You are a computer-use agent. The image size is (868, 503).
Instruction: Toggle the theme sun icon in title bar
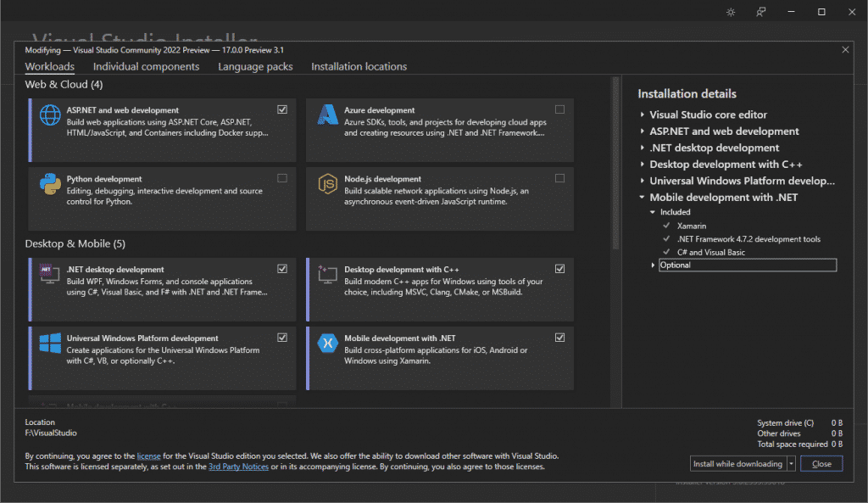(731, 12)
